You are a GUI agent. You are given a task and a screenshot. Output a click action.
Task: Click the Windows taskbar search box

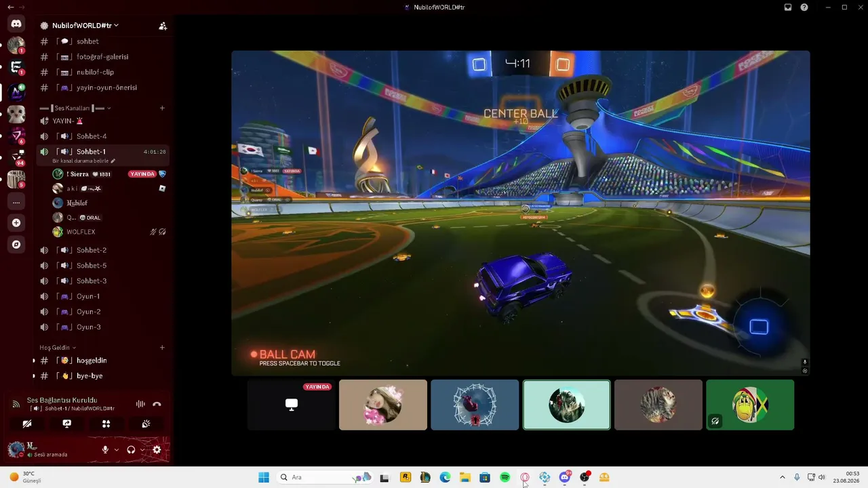click(324, 477)
